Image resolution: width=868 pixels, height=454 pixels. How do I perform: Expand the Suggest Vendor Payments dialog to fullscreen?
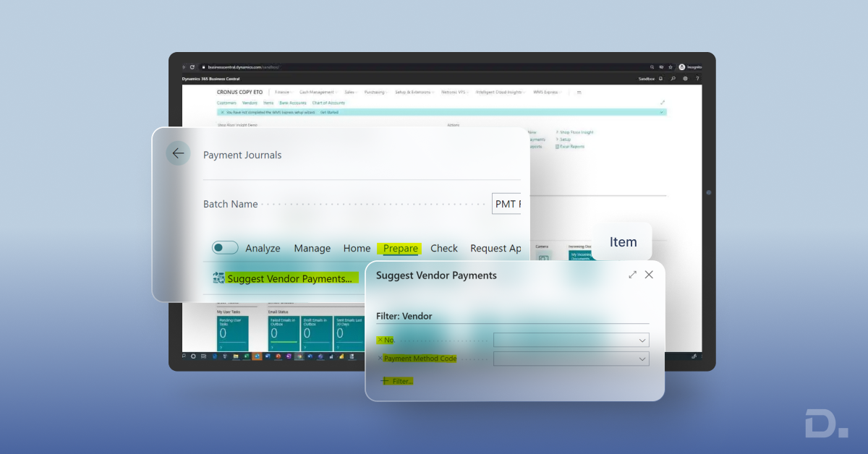632,275
